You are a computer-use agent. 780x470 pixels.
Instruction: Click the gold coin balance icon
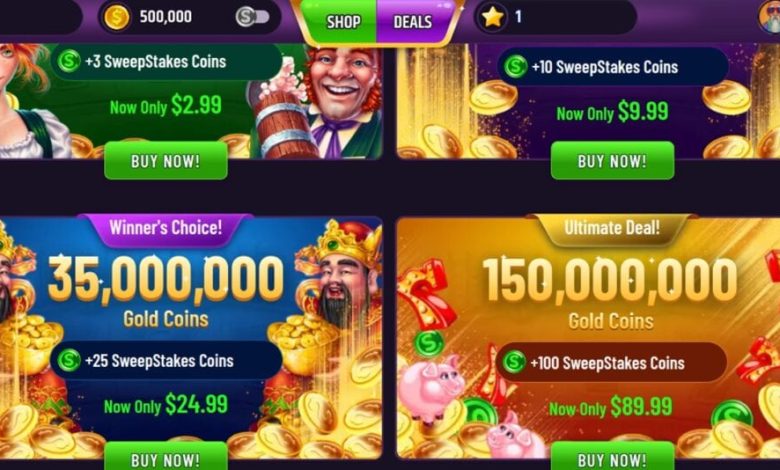[x=116, y=17]
